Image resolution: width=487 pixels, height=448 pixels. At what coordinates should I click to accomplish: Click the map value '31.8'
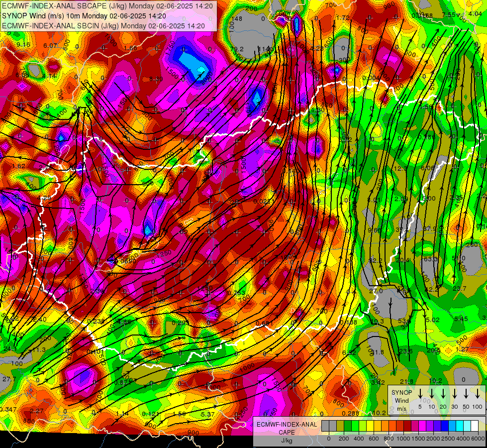pyautogui.click(x=378, y=352)
